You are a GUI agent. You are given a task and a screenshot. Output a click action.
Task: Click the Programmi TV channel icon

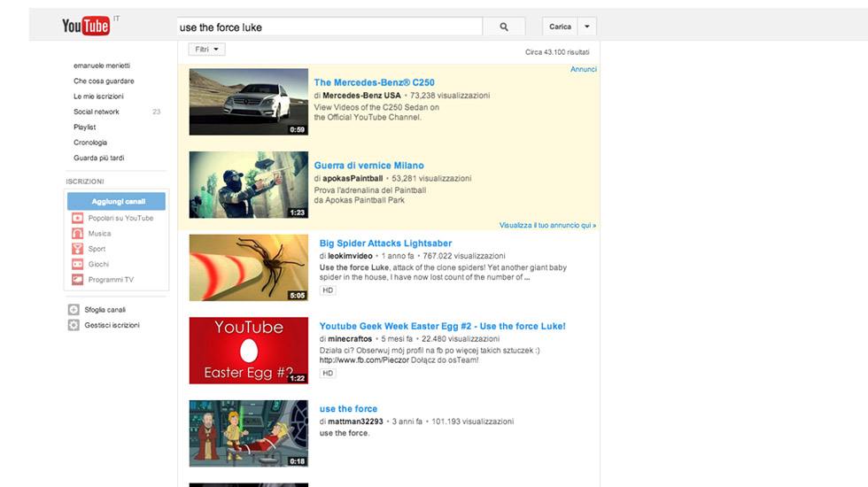click(x=78, y=280)
